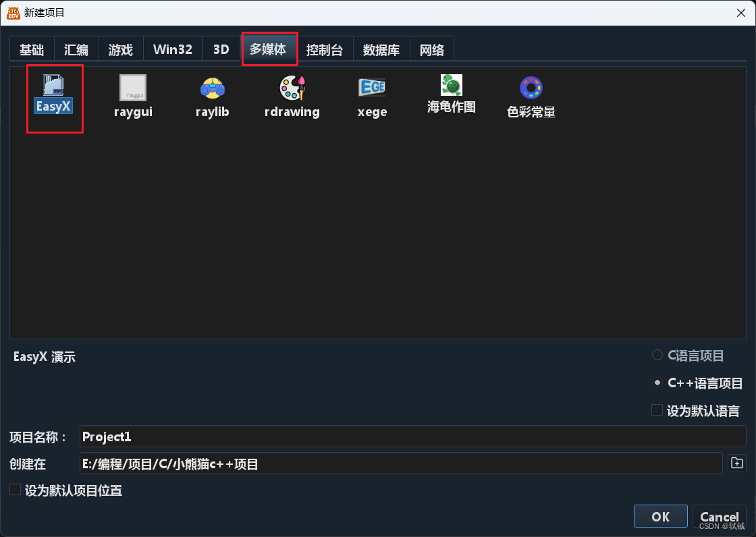Click the Cancel button

(x=720, y=516)
